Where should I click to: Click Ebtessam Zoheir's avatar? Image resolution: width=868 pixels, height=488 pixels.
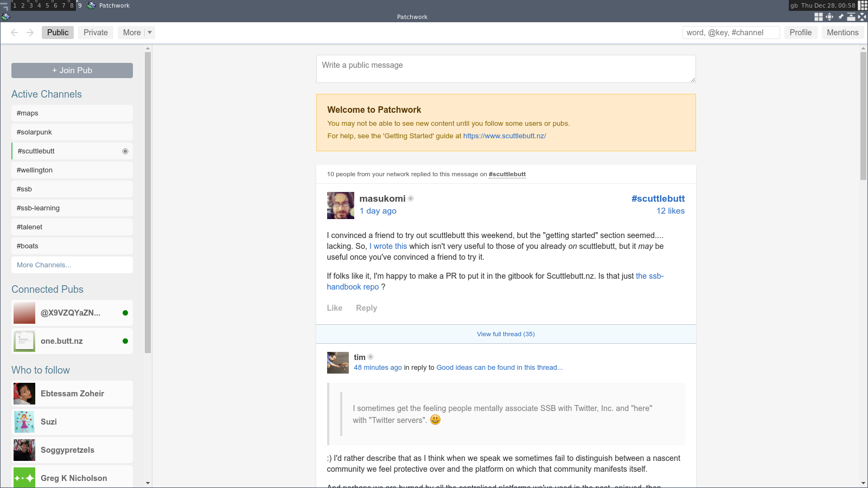tap(24, 394)
